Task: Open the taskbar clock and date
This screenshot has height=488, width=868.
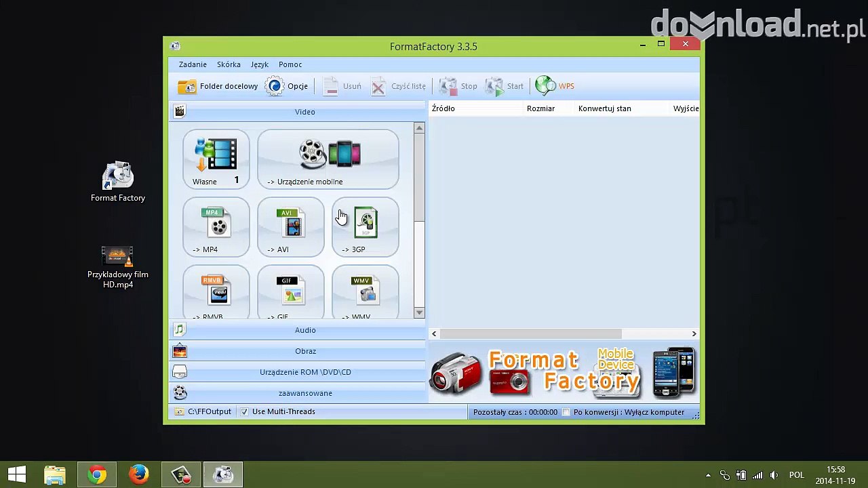Action: [x=835, y=475]
